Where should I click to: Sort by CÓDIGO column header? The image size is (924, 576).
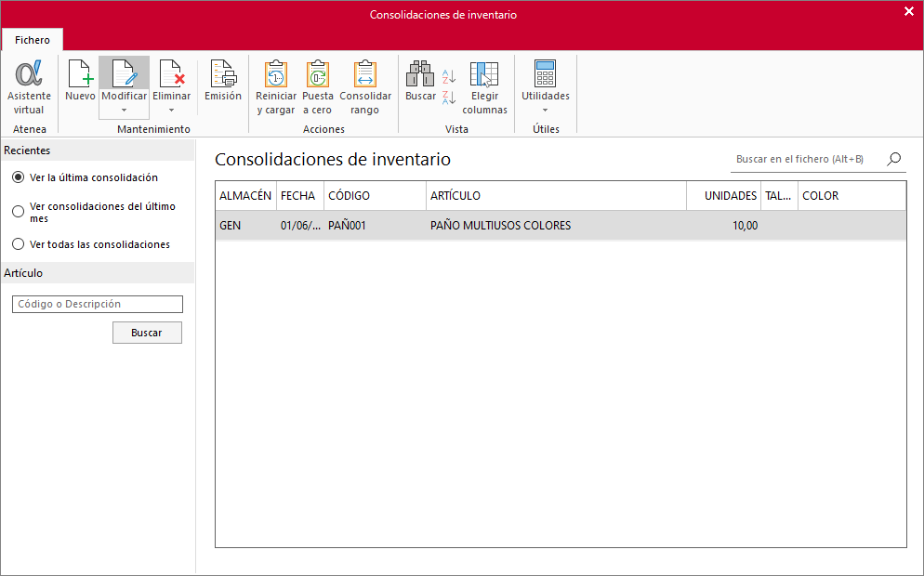375,195
